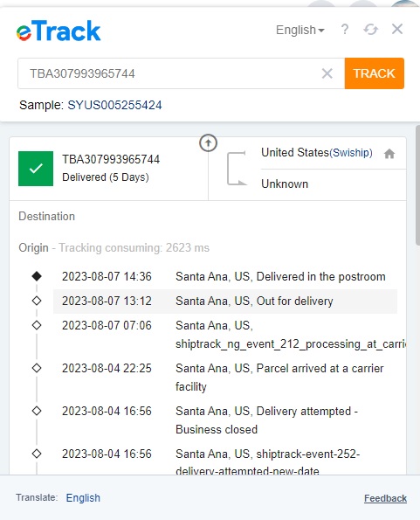Select the Delivered in the postroom event marker
The height and width of the screenshot is (520, 420).
pos(37,276)
